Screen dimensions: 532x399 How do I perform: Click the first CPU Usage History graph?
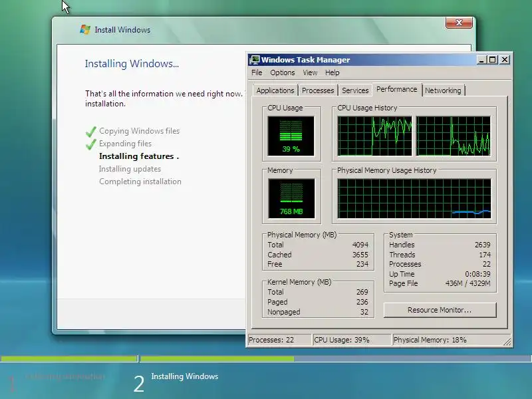[x=374, y=136]
